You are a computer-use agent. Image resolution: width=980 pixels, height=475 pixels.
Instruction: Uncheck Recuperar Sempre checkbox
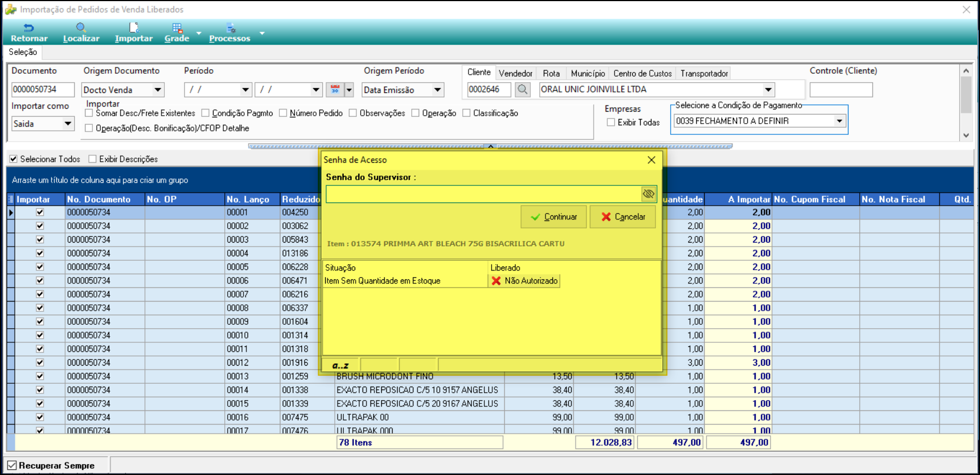tap(12, 465)
